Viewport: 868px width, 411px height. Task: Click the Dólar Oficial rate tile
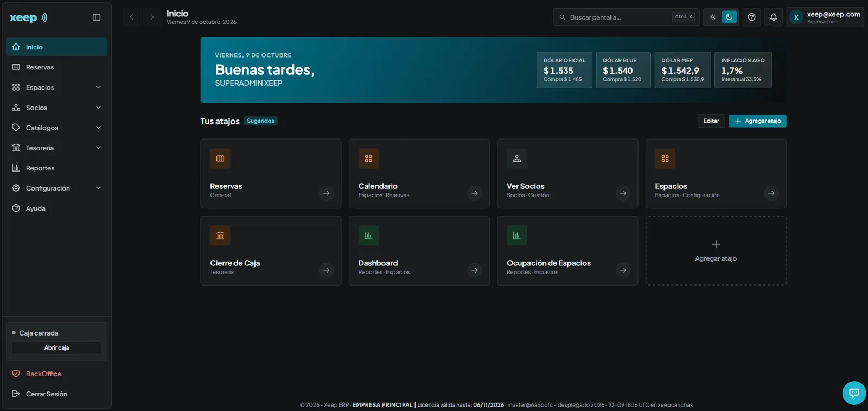[x=564, y=70]
